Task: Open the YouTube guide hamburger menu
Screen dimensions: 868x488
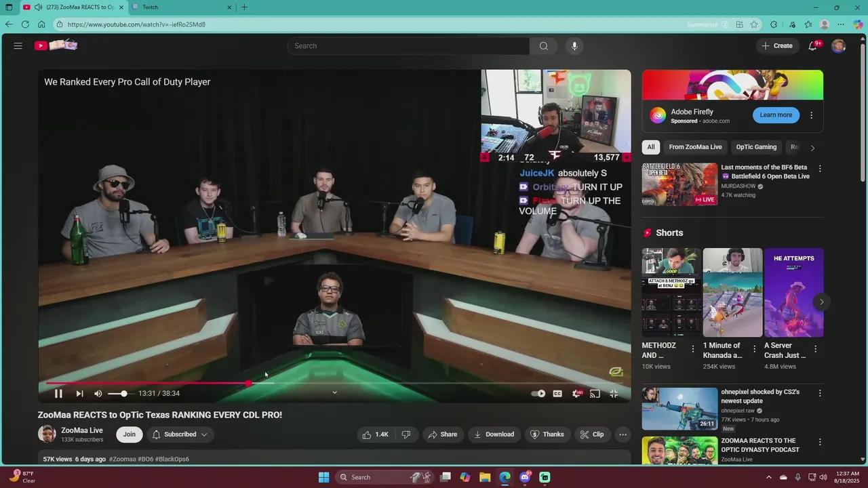Action: (x=18, y=46)
